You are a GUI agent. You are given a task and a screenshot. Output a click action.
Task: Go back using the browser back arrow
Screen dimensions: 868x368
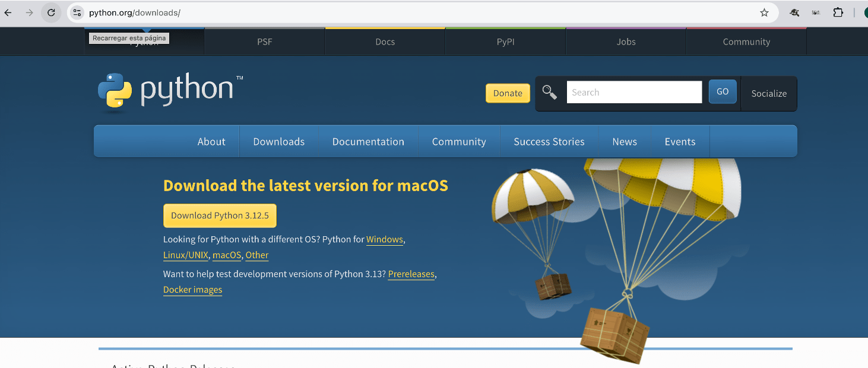point(8,12)
